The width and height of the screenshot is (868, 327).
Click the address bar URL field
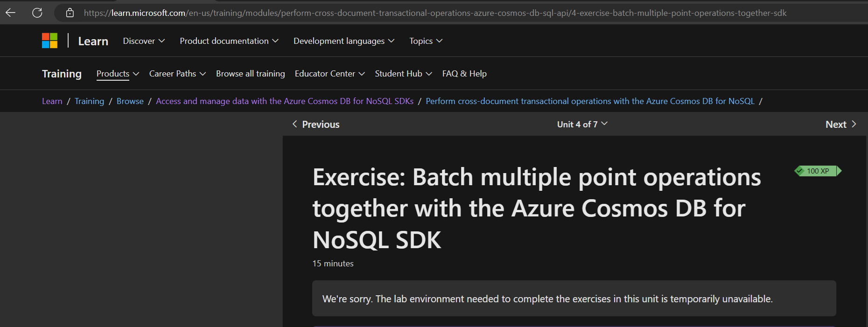click(x=434, y=13)
